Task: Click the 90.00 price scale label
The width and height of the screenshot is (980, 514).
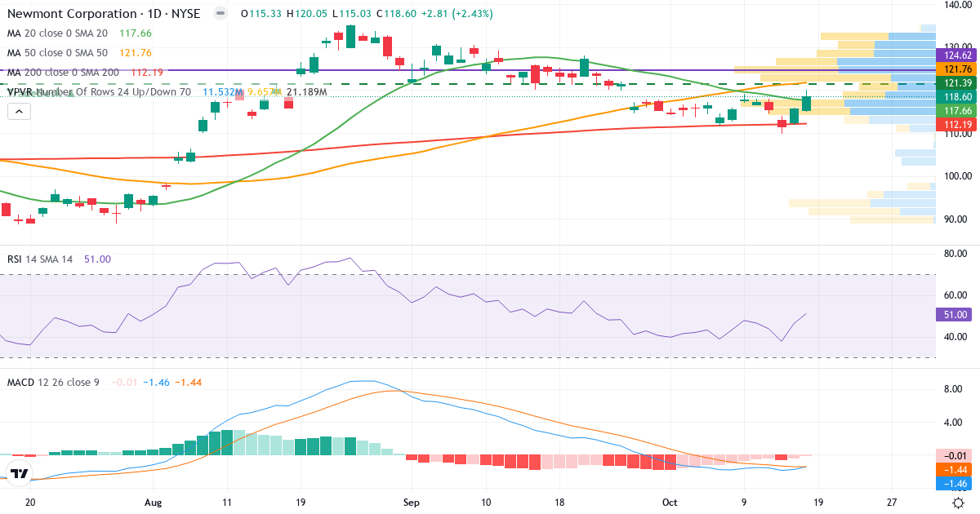Action: [x=956, y=219]
